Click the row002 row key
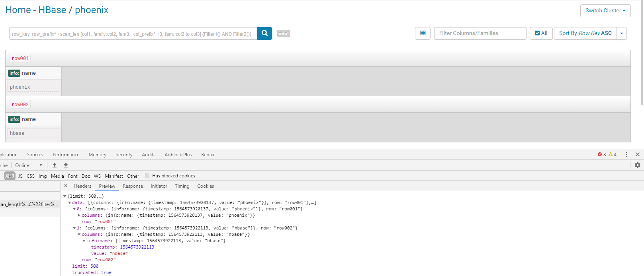The width and height of the screenshot is (644, 276). tap(20, 104)
